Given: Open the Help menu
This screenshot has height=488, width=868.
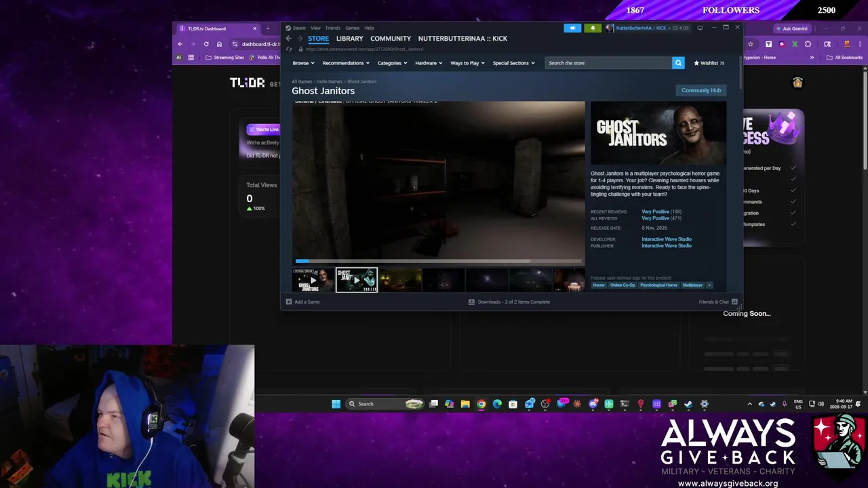Looking at the screenshot, I should point(369,28).
